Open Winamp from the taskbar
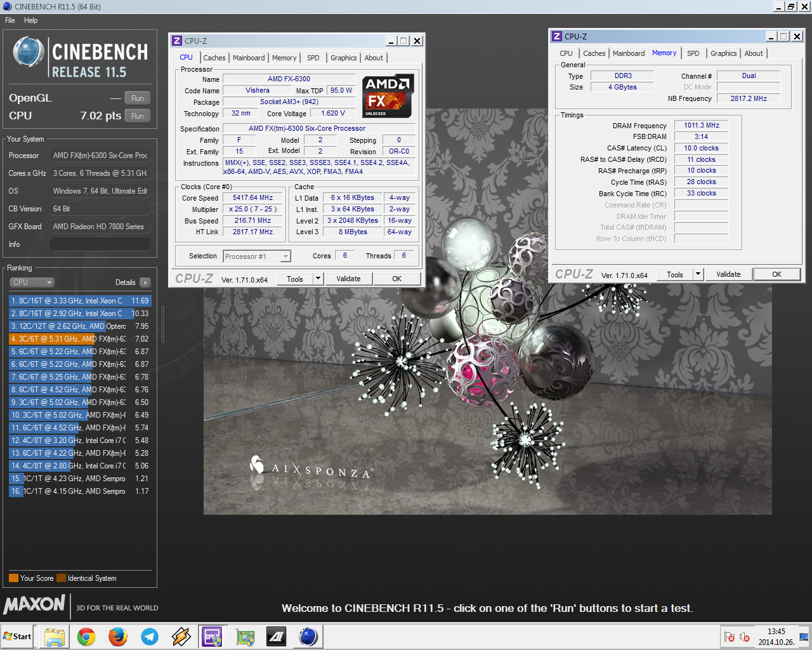 pyautogui.click(x=181, y=636)
